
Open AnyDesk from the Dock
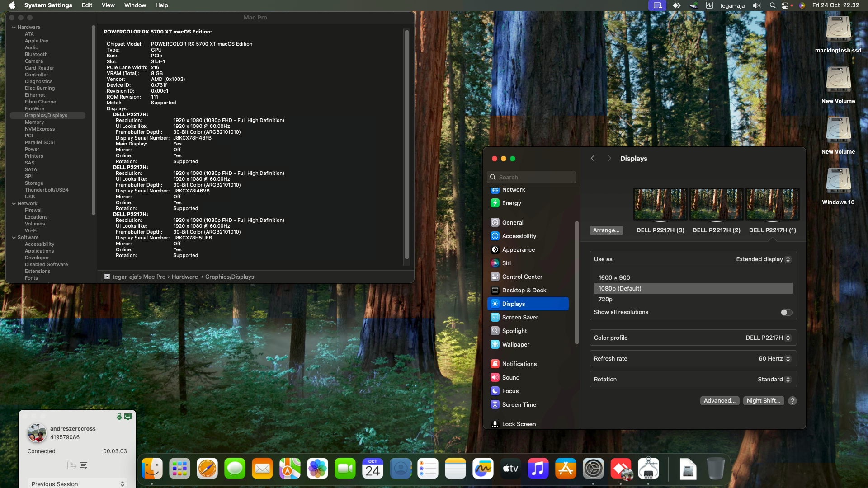(x=621, y=469)
